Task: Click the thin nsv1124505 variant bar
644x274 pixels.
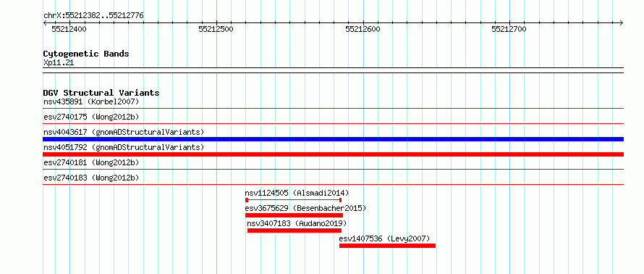Action: point(293,200)
